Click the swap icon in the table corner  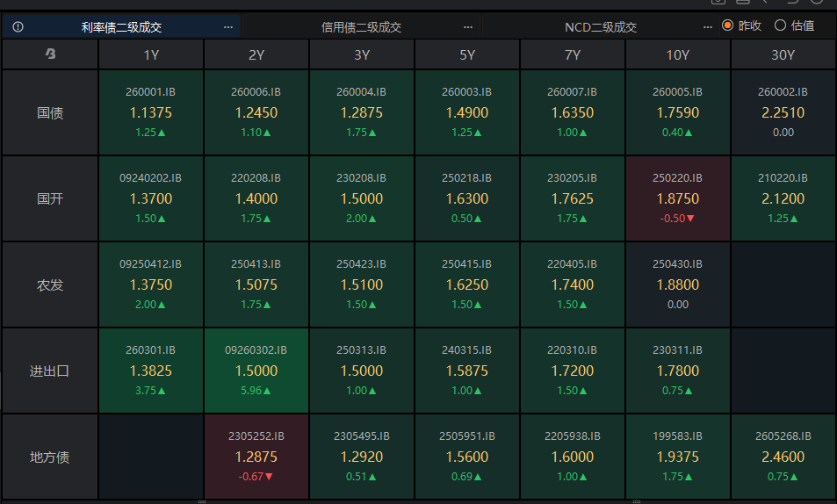coord(50,54)
